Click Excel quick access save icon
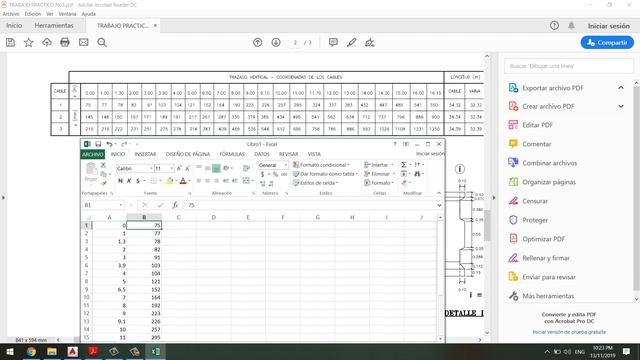This screenshot has width=640, height=360. click(x=98, y=144)
